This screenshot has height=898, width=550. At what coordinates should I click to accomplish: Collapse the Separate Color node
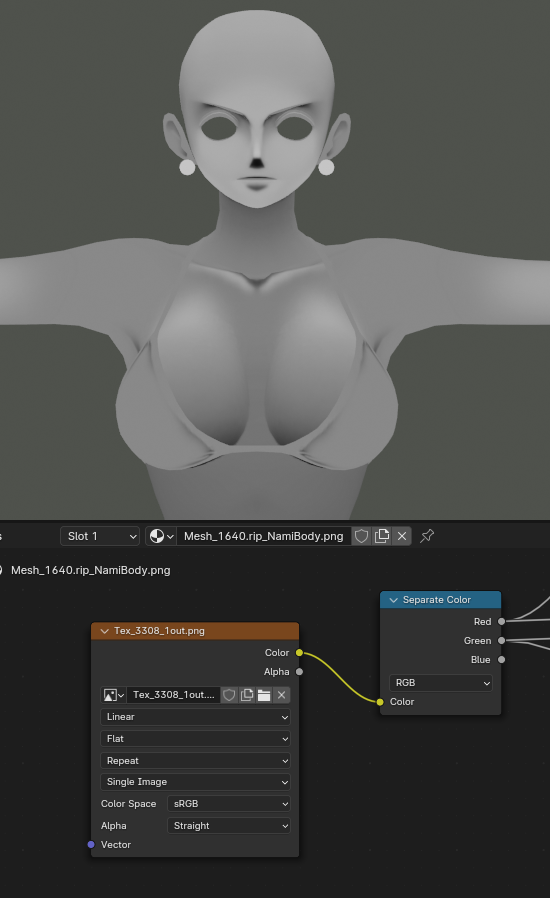[394, 600]
